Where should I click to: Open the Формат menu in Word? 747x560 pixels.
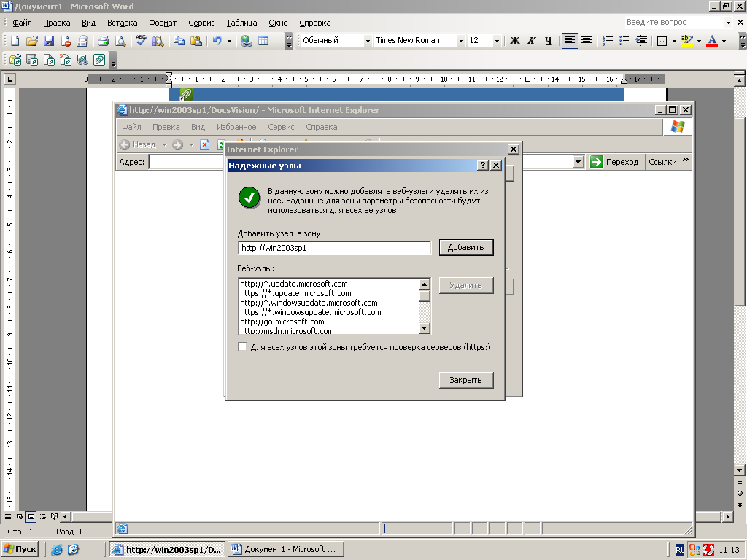(x=163, y=23)
